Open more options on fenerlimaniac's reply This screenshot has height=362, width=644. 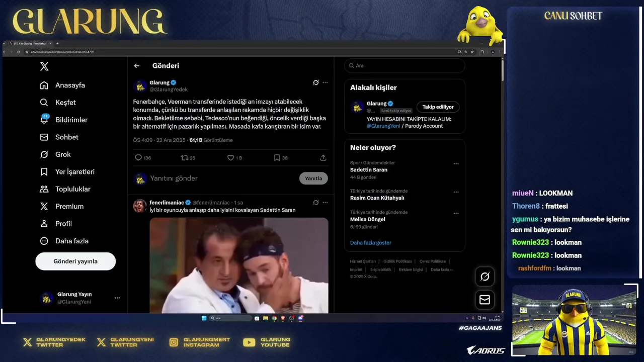(325, 203)
